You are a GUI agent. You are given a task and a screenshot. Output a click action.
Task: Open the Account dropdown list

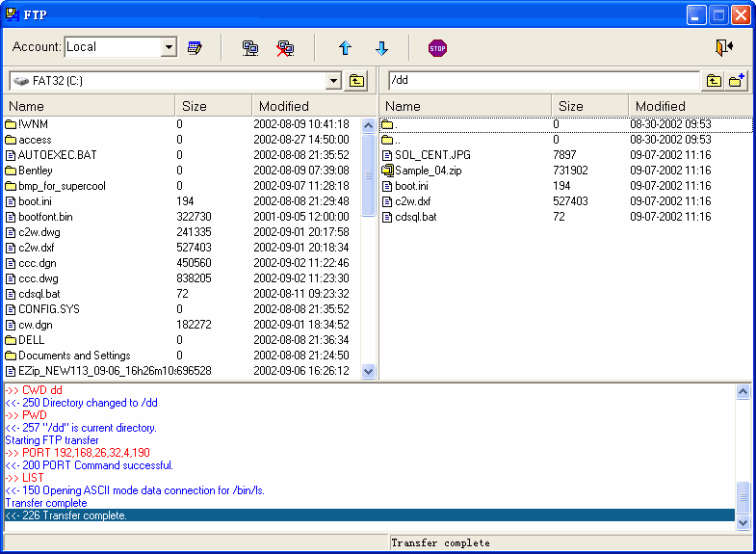coord(169,47)
